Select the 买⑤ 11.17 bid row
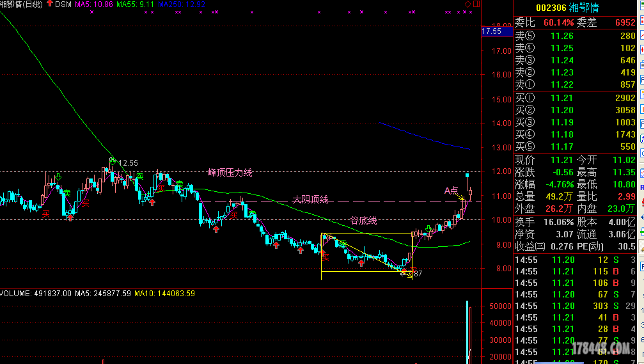The width and height of the screenshot is (644, 364). pos(575,146)
